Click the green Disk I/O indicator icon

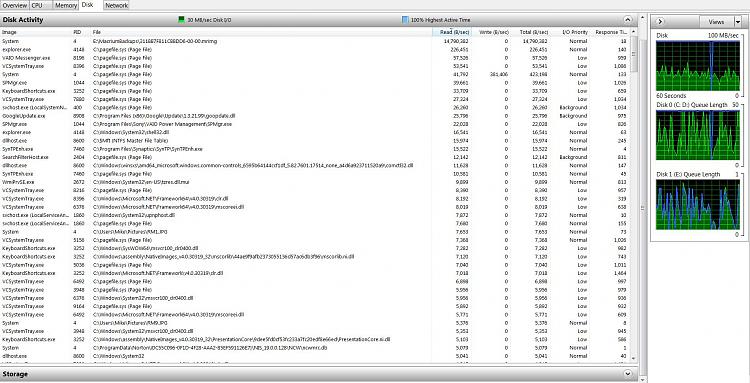181,20
